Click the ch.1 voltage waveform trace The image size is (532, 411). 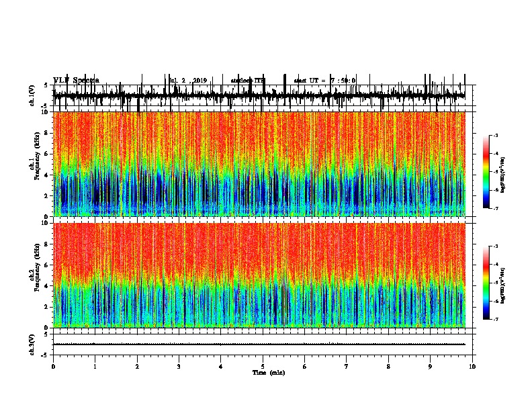click(x=259, y=95)
